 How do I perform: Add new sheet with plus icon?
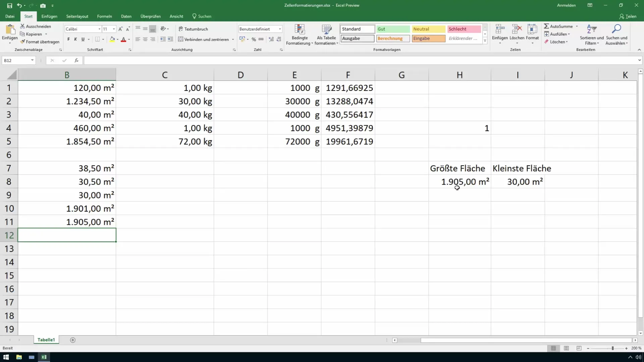click(73, 340)
